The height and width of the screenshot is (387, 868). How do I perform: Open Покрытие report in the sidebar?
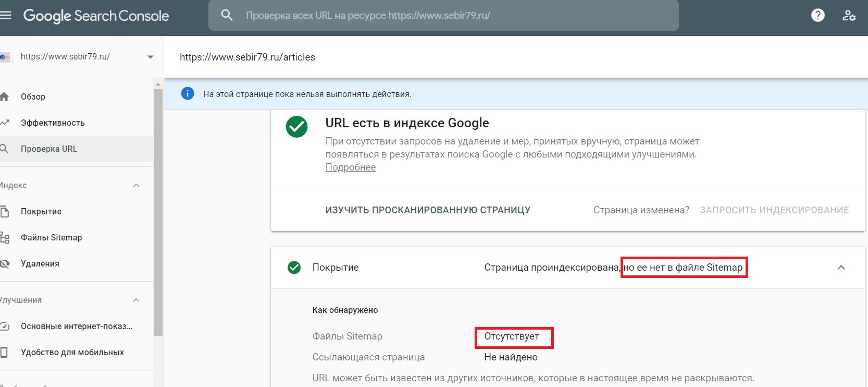click(41, 211)
